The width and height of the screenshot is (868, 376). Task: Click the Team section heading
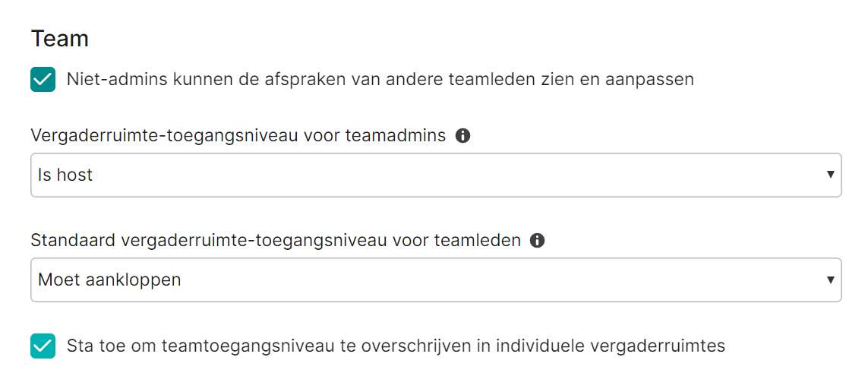coord(60,39)
